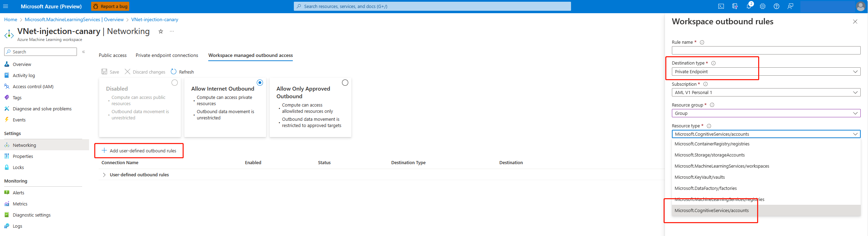Open the feedback icon in header
This screenshot has width=868, height=236.
[x=790, y=6]
